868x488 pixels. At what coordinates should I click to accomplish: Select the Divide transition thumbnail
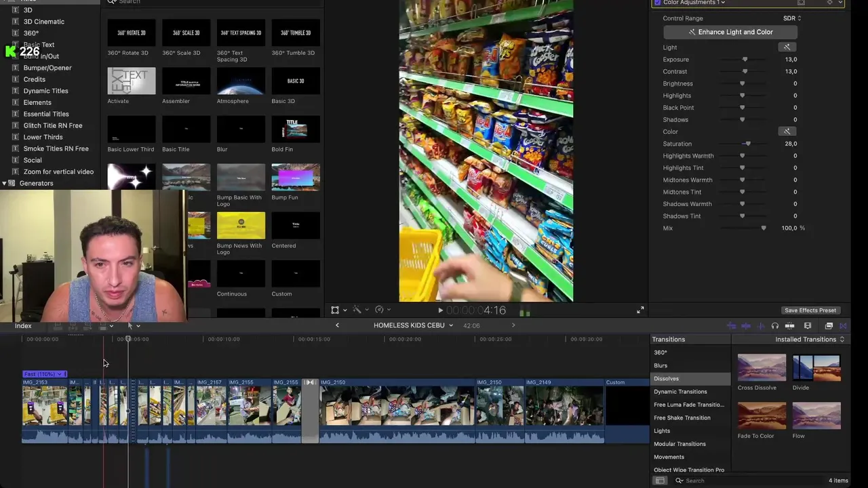[x=816, y=367]
